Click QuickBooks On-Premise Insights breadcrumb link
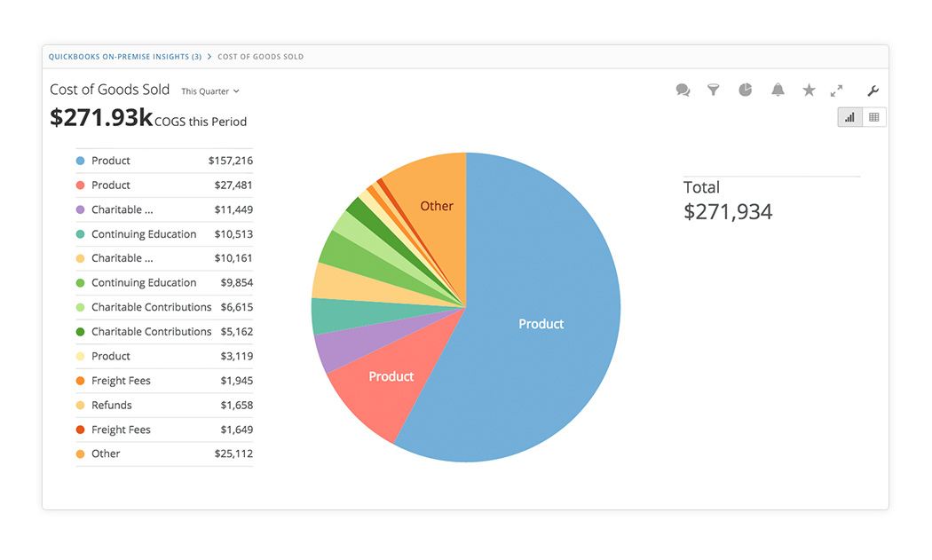 (124, 57)
